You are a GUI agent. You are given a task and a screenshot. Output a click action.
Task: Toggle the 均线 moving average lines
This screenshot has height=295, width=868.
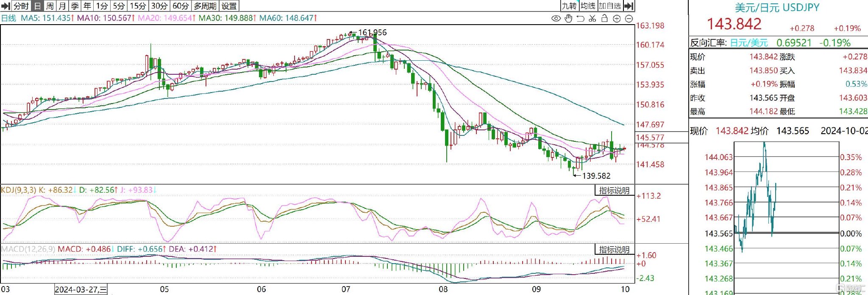click(588, 6)
